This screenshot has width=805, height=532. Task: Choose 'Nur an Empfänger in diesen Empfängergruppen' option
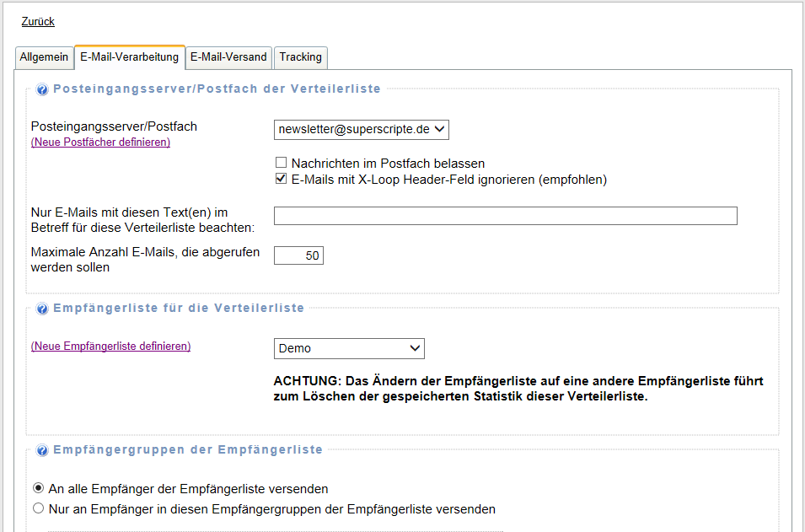tap(38, 508)
